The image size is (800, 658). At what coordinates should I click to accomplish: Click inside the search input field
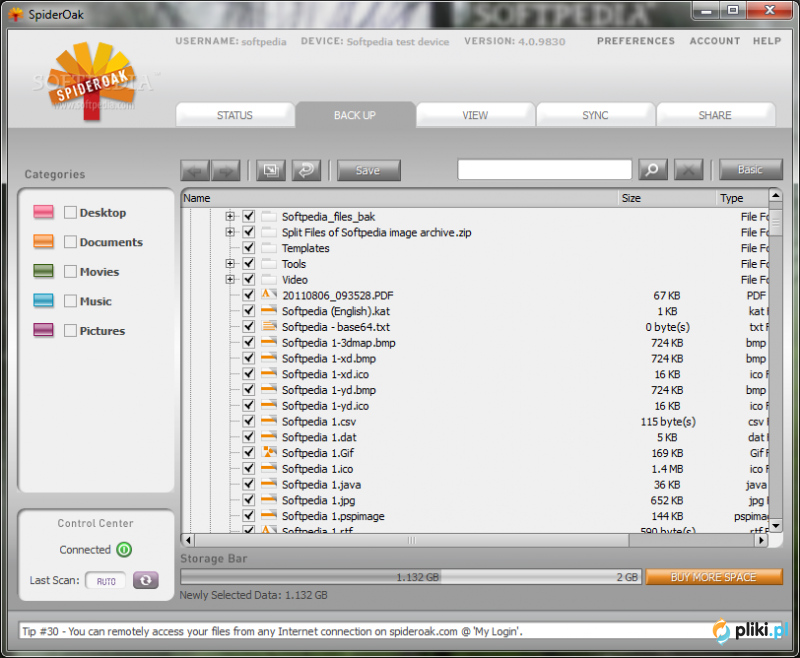544,169
